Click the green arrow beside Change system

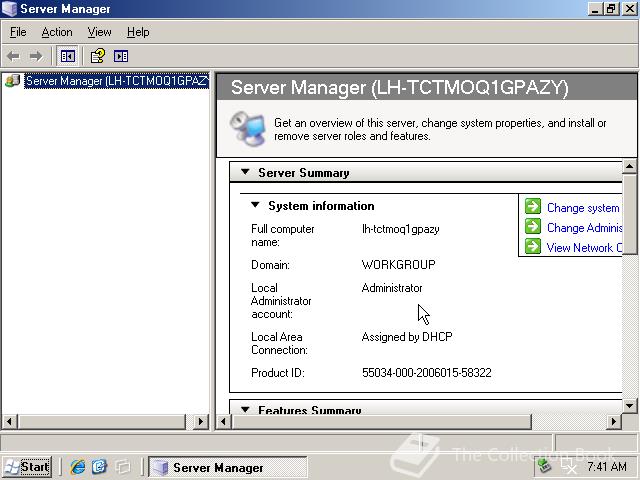(x=533, y=207)
